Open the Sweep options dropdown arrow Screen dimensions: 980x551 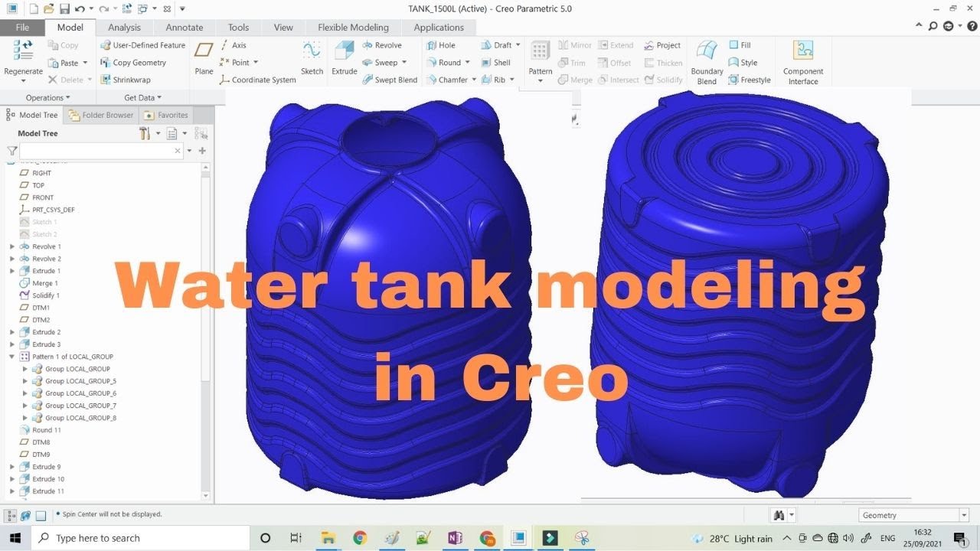(404, 63)
